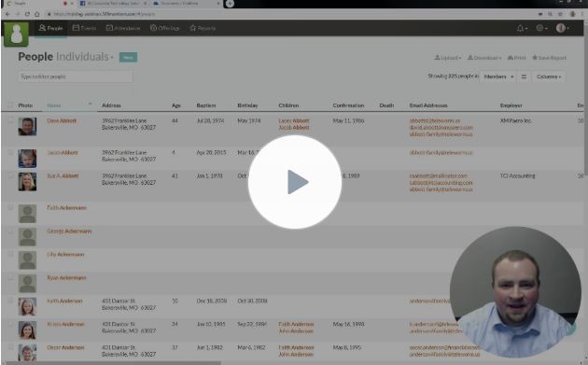Open the Members filter dropdown
The height and width of the screenshot is (365, 588).
click(x=498, y=77)
